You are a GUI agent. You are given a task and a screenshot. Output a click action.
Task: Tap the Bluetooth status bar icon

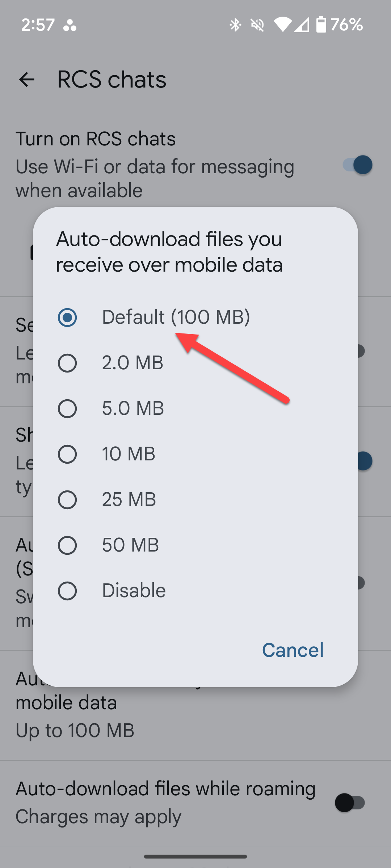point(235,24)
